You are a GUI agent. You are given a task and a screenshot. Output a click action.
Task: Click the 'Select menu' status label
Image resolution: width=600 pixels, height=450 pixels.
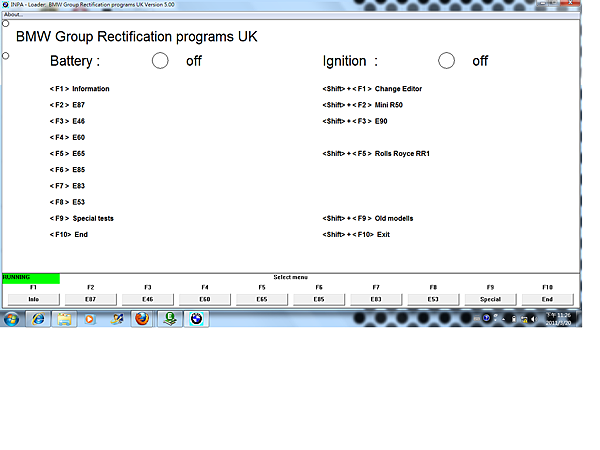click(x=290, y=277)
